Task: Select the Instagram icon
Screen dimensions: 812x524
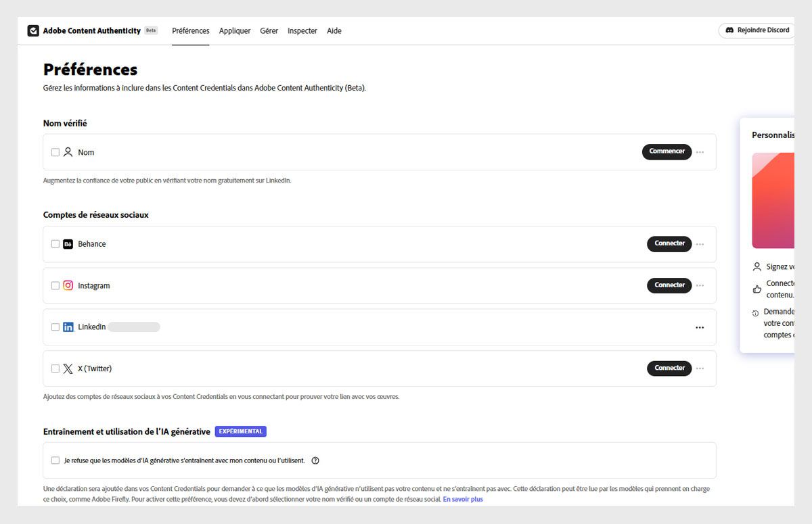Action: coord(68,285)
